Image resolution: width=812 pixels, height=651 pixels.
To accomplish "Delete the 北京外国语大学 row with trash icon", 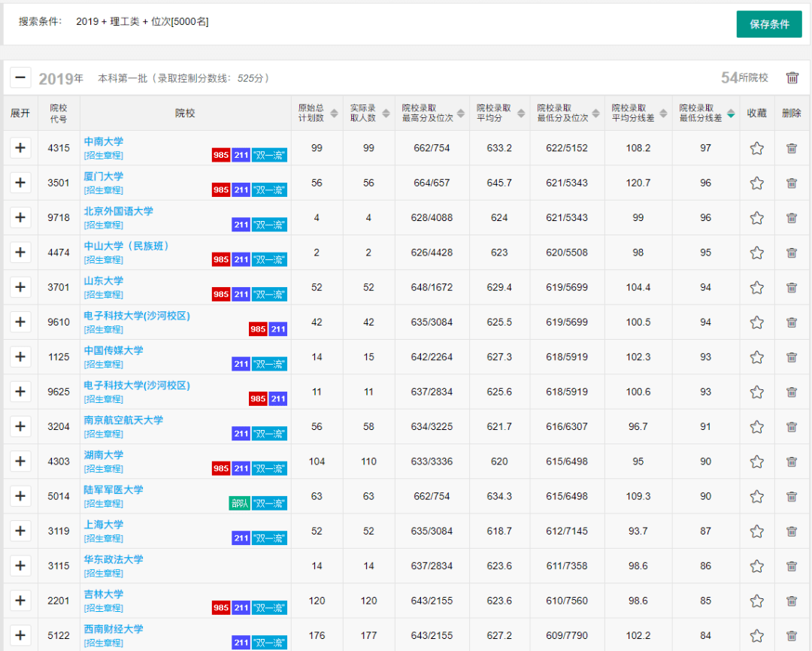I will pyautogui.click(x=791, y=217).
